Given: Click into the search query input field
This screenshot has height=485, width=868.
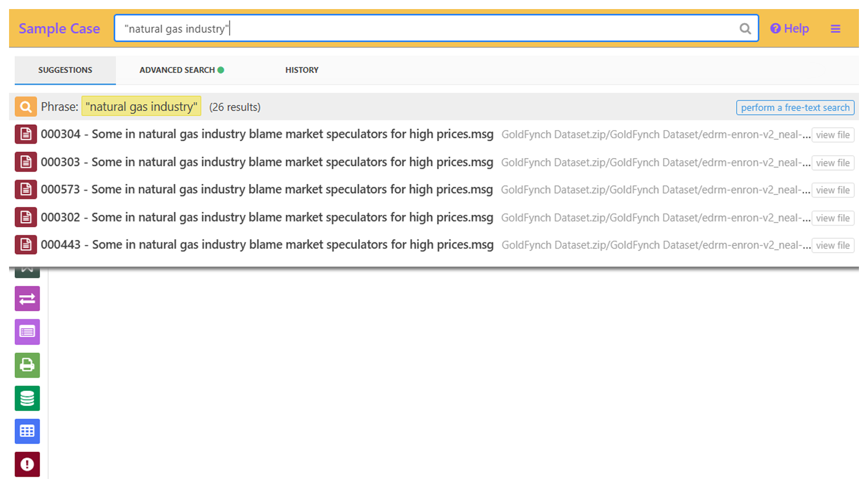Looking at the screenshot, I should pos(422,28).
